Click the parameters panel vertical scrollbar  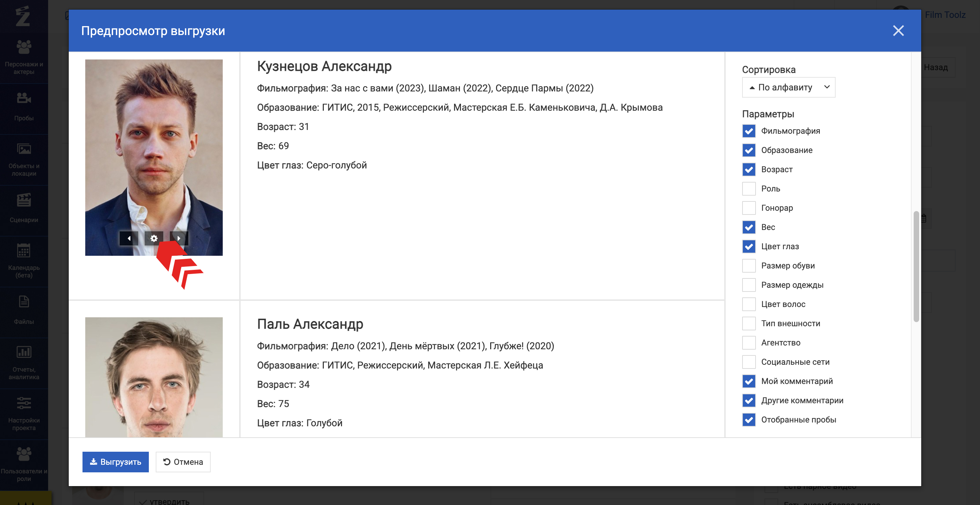[x=916, y=266]
